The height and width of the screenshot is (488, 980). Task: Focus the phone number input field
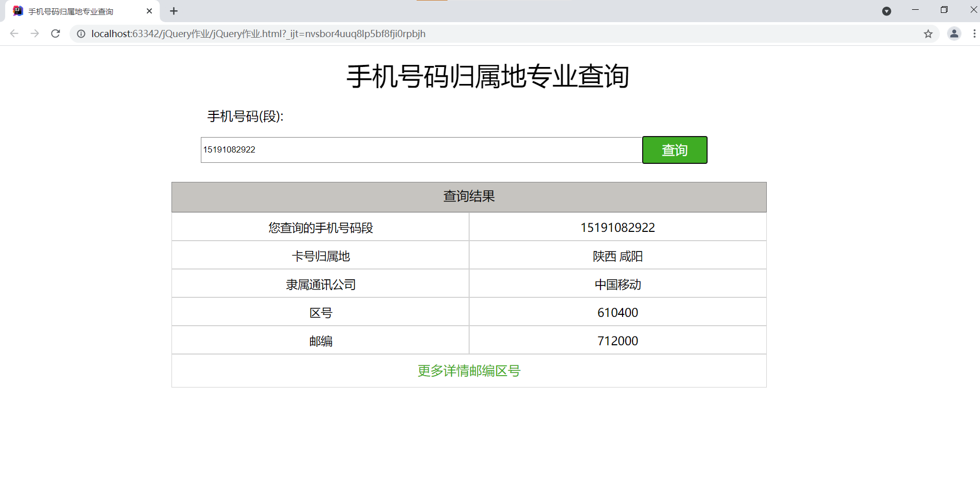click(x=421, y=150)
